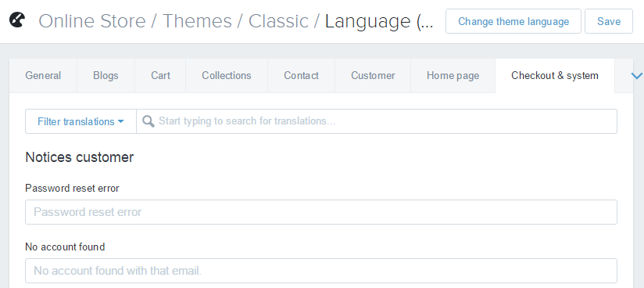Go to the Contact tab

point(302,76)
